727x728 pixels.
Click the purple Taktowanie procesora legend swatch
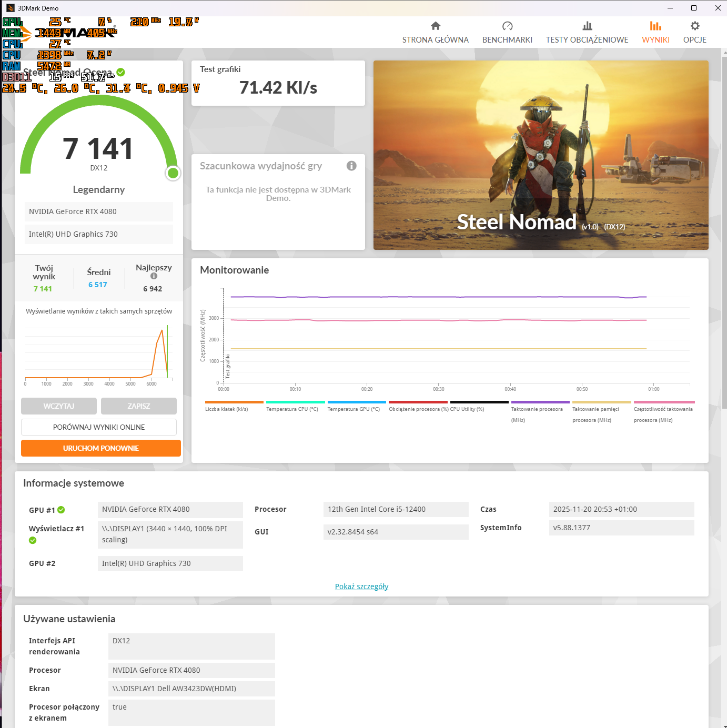pyautogui.click(x=540, y=402)
